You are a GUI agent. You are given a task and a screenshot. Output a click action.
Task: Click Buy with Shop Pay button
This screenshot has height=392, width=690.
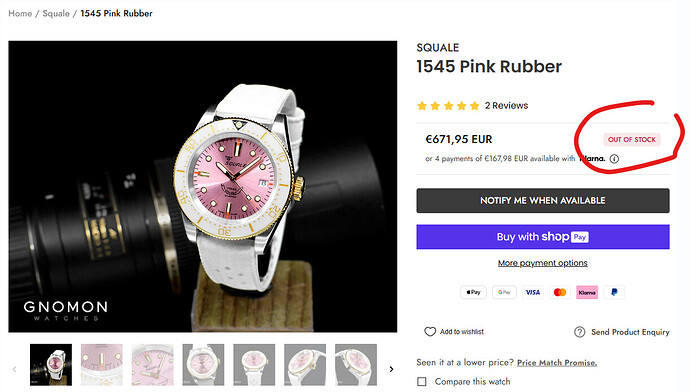click(x=543, y=237)
